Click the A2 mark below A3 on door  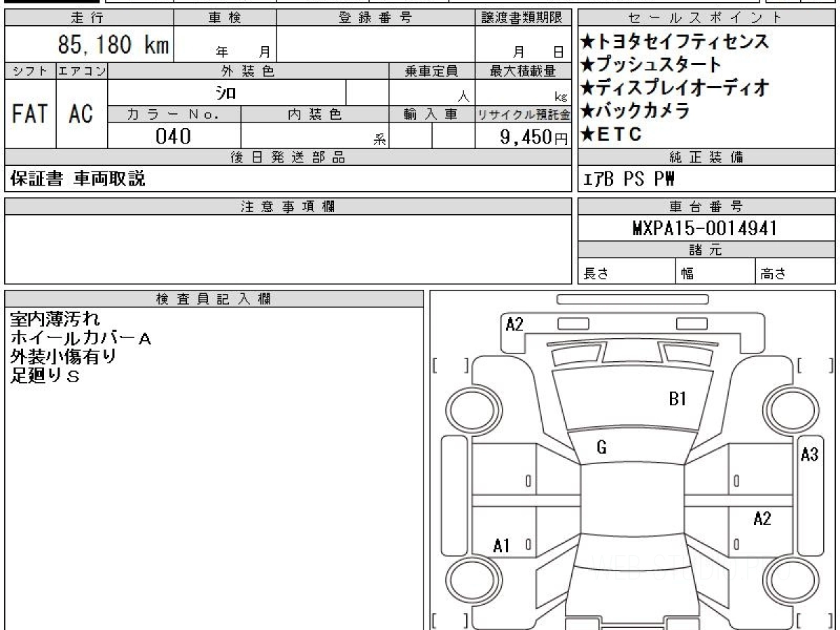pyautogui.click(x=762, y=519)
